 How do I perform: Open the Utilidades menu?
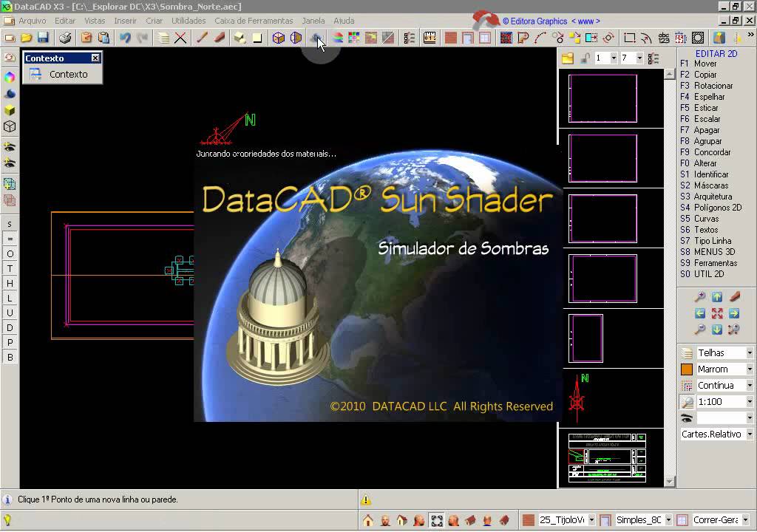tap(189, 21)
